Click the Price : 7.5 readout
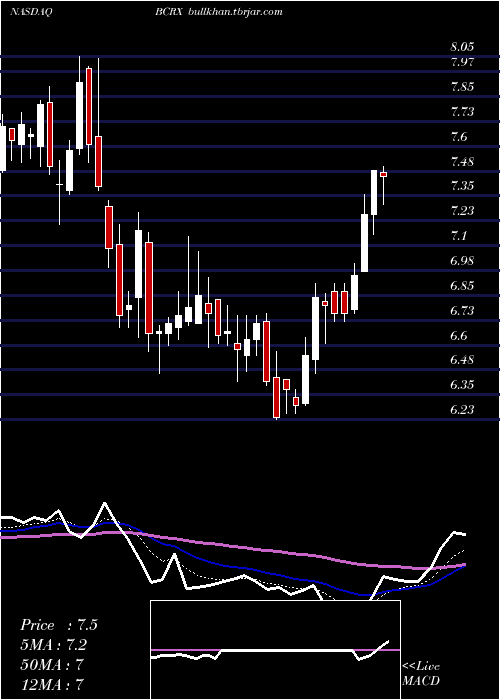The image size is (500, 700). 59,625
